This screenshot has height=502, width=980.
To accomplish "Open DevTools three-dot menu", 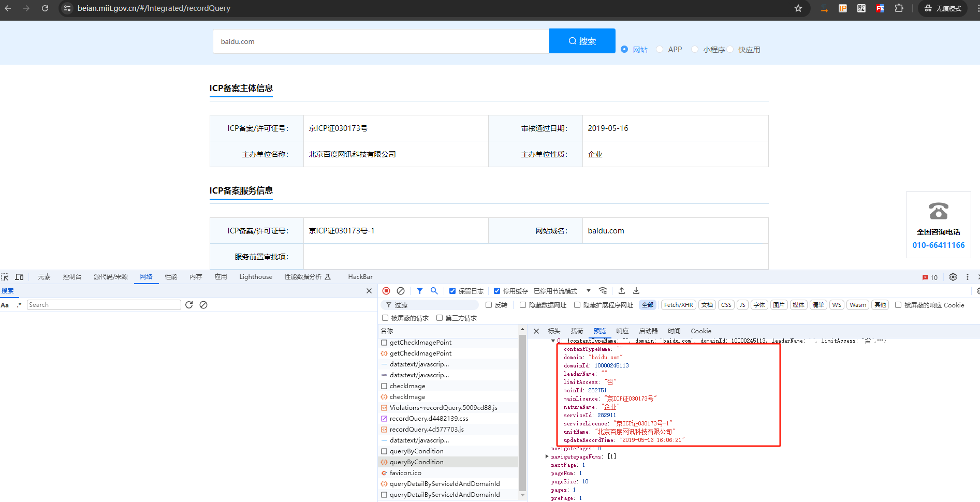I will 968,277.
